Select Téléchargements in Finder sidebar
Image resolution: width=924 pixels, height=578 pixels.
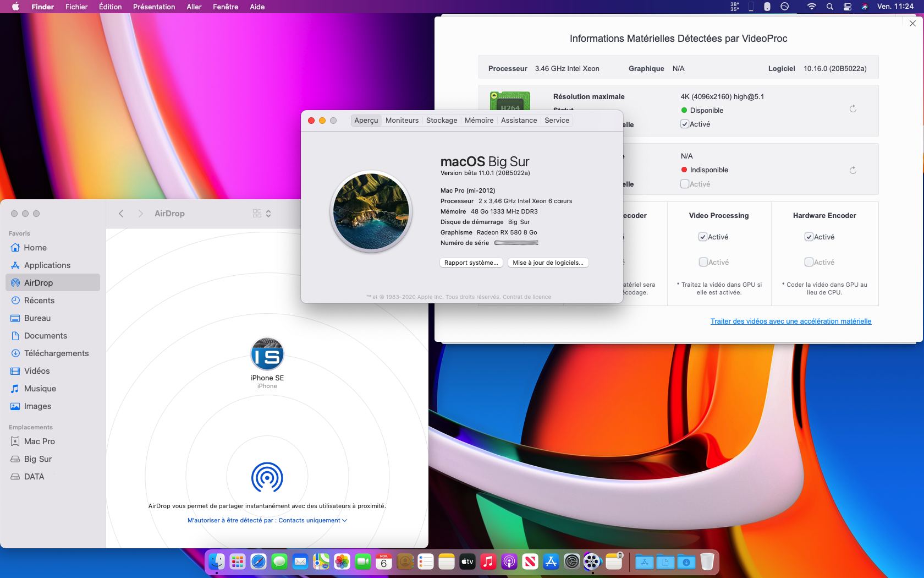pyautogui.click(x=56, y=353)
